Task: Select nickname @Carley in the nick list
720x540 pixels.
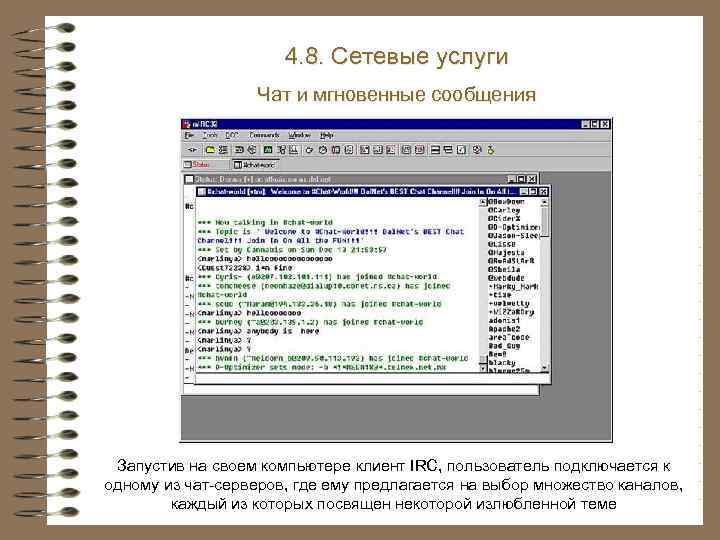Action: click(x=504, y=210)
